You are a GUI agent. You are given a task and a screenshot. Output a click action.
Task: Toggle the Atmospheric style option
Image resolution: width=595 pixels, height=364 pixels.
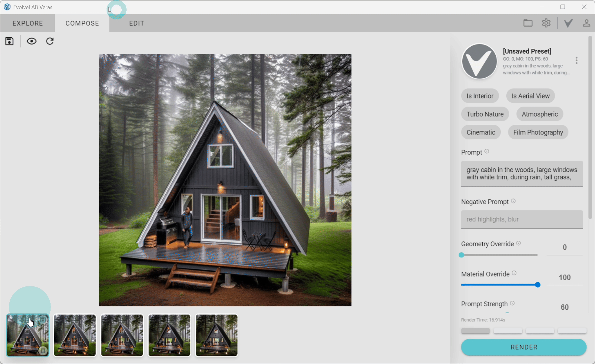click(x=539, y=114)
